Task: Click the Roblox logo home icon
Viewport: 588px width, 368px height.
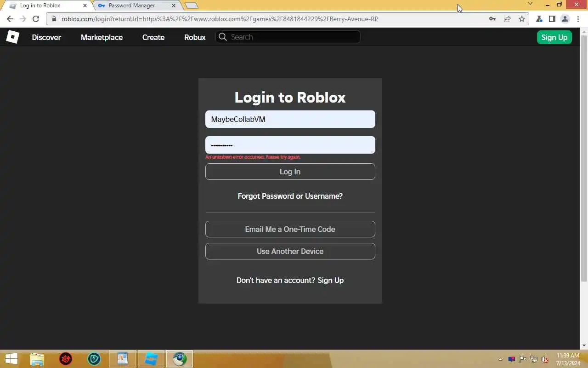Action: (12, 37)
